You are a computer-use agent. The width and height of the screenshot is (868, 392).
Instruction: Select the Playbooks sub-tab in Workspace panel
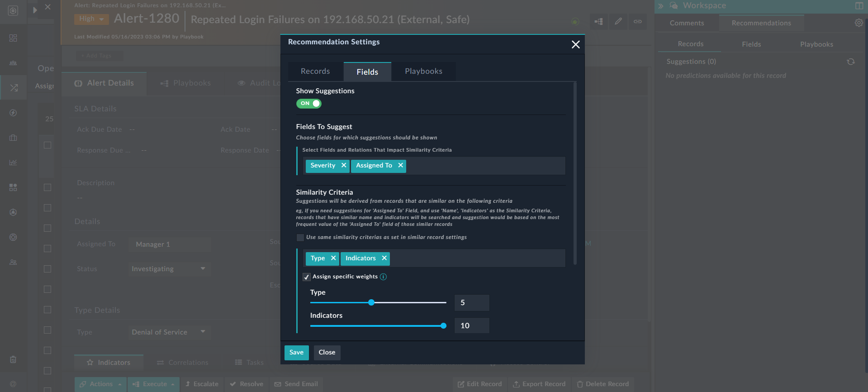pyautogui.click(x=816, y=44)
